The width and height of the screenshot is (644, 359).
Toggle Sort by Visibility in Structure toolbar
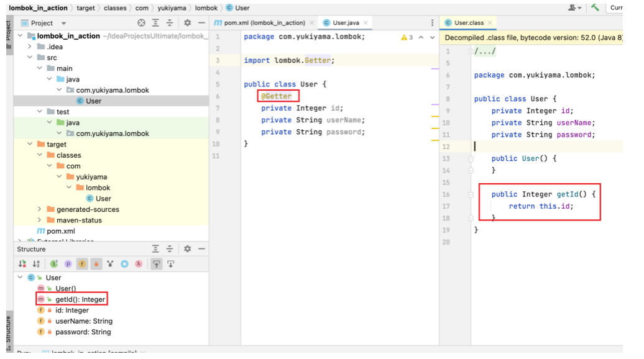point(22,264)
